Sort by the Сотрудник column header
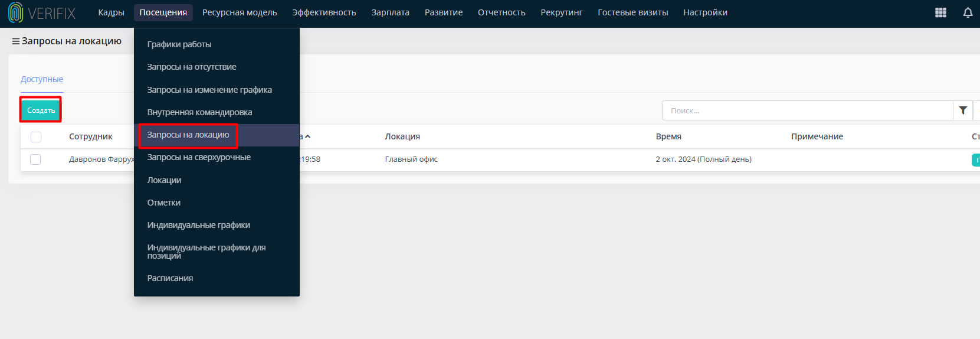This screenshot has width=980, height=339. (x=90, y=136)
